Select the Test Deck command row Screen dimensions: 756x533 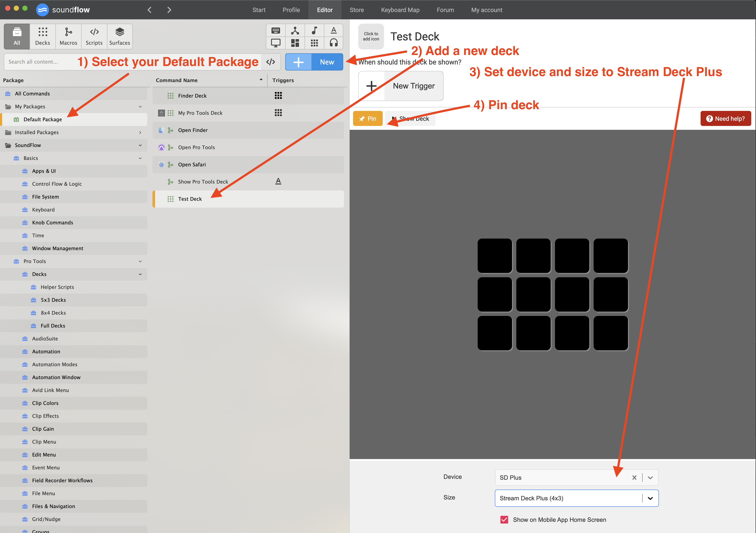pos(248,199)
